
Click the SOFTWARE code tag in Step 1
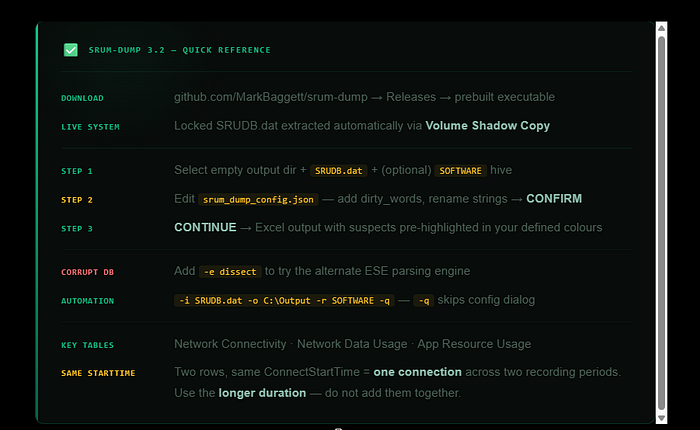[x=460, y=171]
